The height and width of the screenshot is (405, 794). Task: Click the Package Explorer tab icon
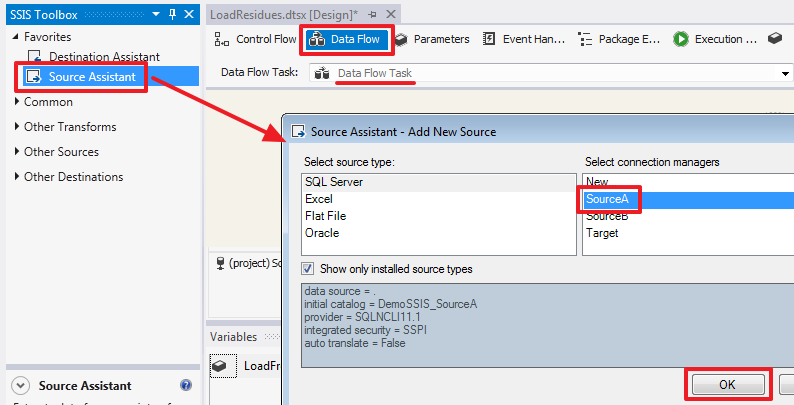point(585,39)
